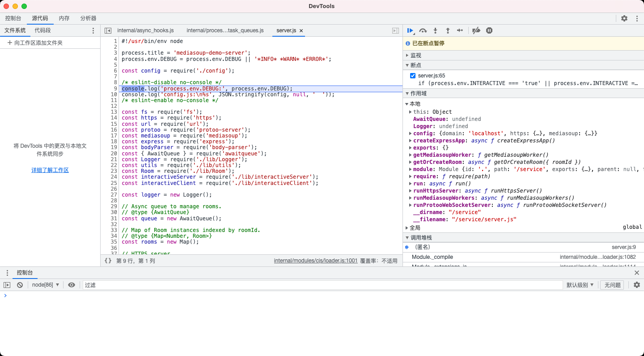Step into the next function call

[435, 30]
